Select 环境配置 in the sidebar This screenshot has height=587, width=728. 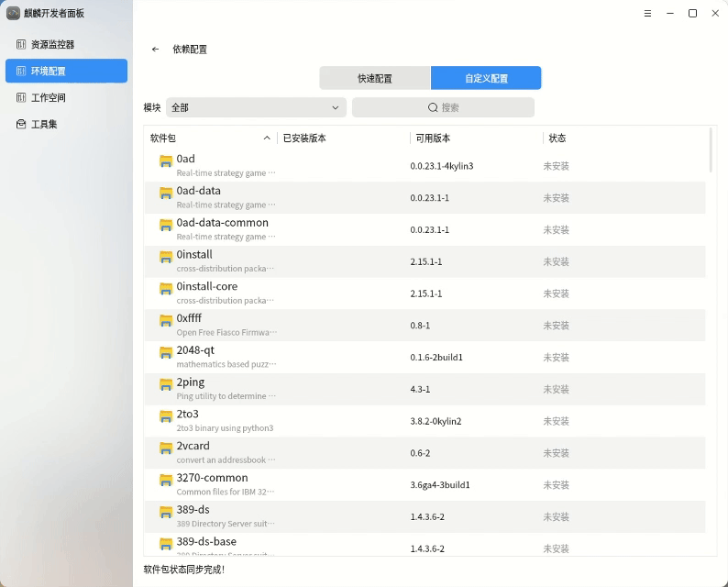(66, 71)
